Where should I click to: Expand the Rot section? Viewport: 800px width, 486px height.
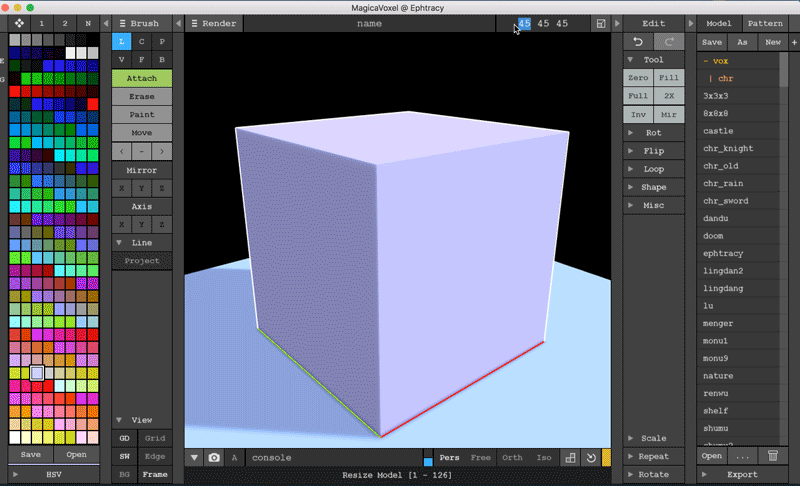point(653,133)
